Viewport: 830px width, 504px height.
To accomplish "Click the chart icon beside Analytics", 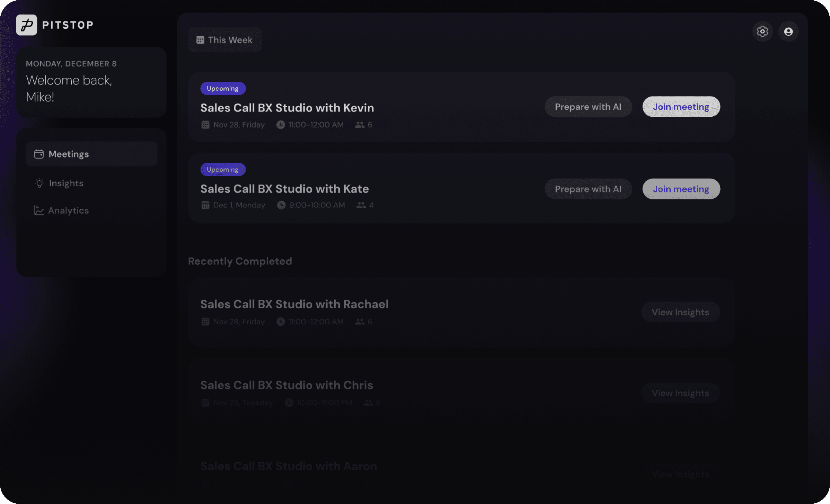I will tap(38, 210).
